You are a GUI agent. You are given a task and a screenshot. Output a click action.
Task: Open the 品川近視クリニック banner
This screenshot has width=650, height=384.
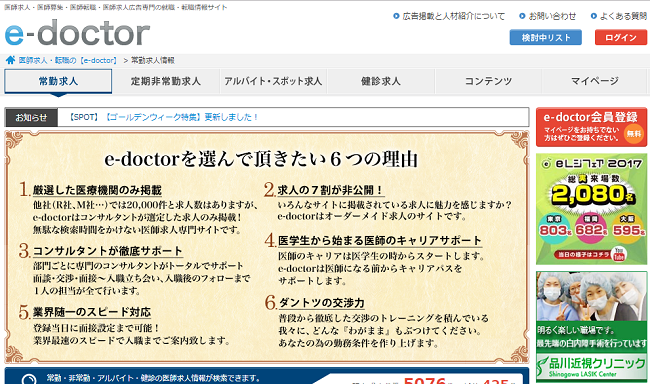point(591,327)
